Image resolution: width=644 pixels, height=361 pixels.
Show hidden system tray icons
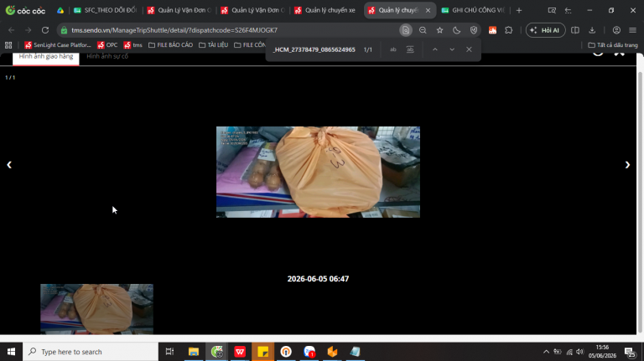[x=546, y=352]
